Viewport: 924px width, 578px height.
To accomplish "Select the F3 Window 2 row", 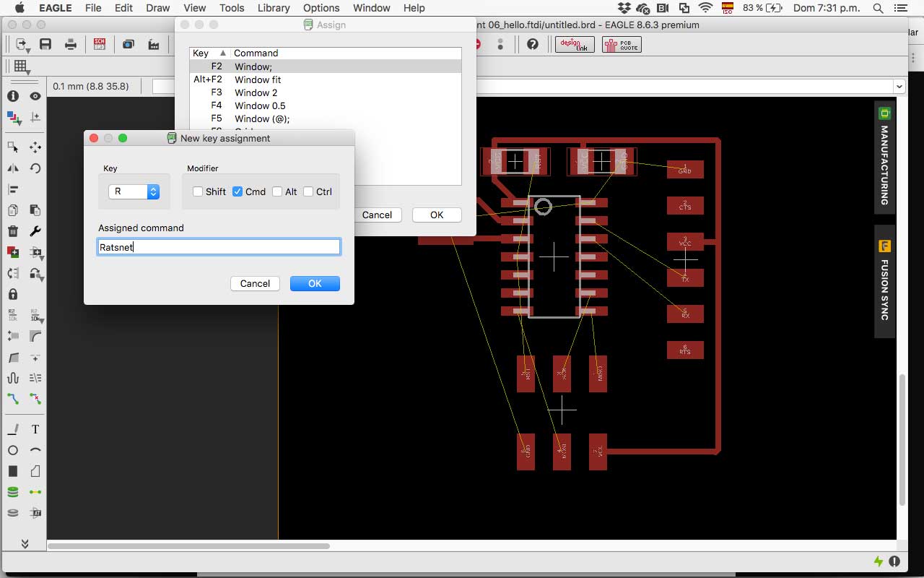I will pos(326,92).
